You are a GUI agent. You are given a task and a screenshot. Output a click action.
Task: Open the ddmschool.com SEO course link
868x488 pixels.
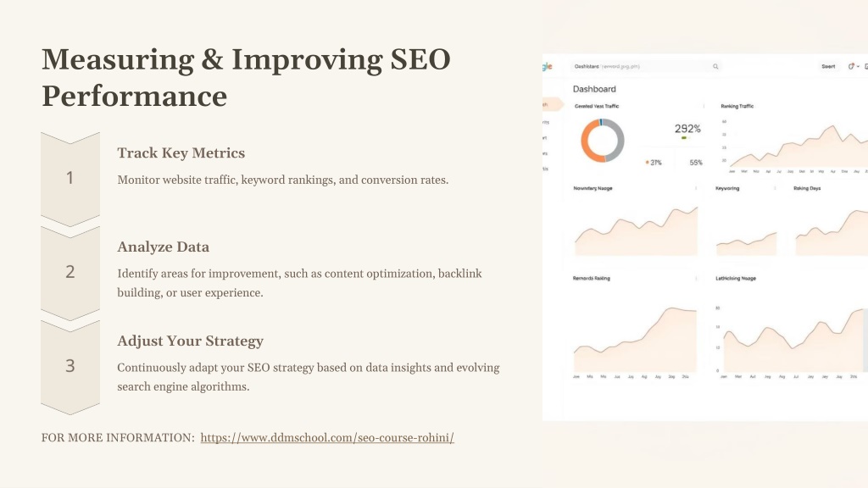[327, 438]
